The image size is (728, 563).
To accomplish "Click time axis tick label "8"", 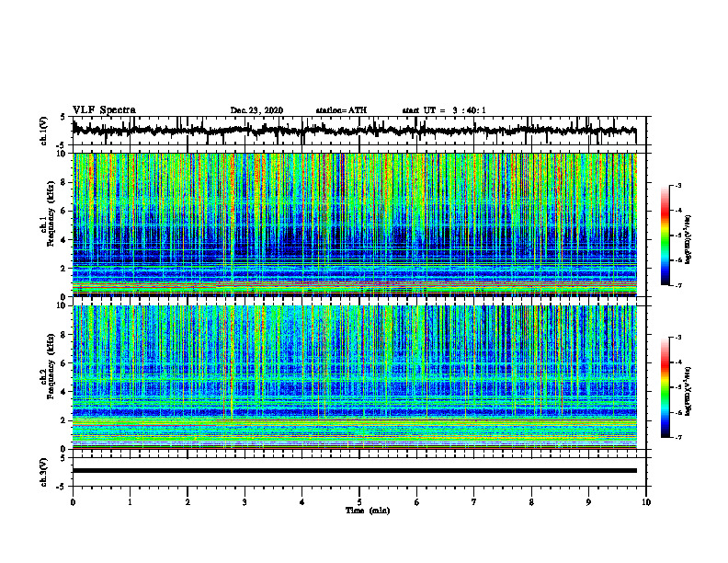I will tap(531, 502).
